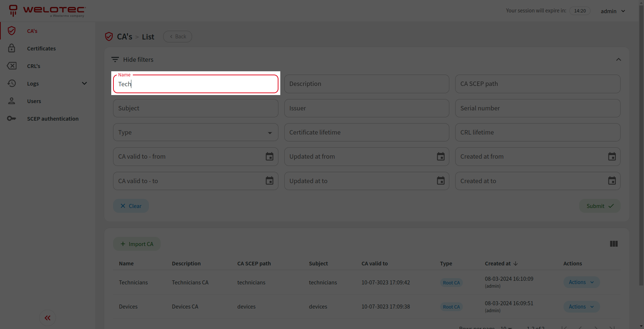Open Certificates via the lock icon

(12, 48)
